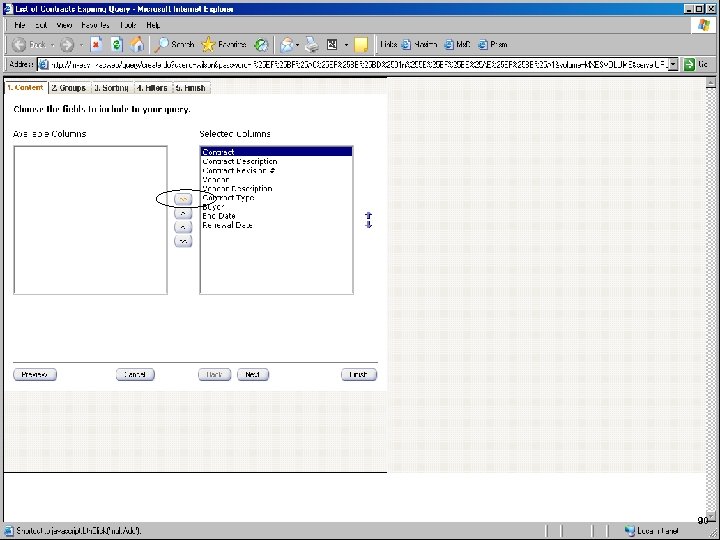Click the Edit page icon
Image resolution: width=720 pixels, height=540 pixels.
pyautogui.click(x=332, y=45)
